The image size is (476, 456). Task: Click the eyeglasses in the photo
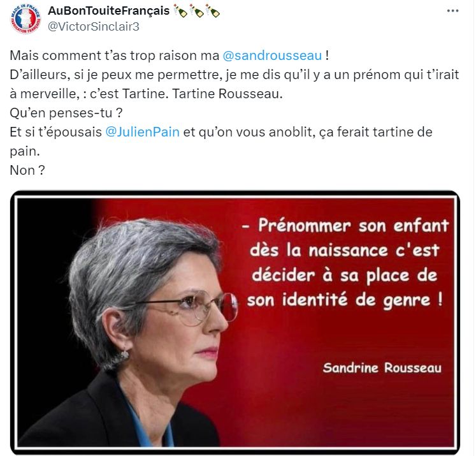[194, 307]
